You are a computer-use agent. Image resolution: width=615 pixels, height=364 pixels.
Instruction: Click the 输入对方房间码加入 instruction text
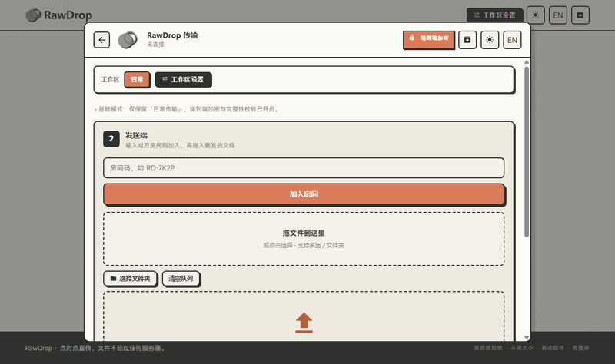(x=180, y=145)
